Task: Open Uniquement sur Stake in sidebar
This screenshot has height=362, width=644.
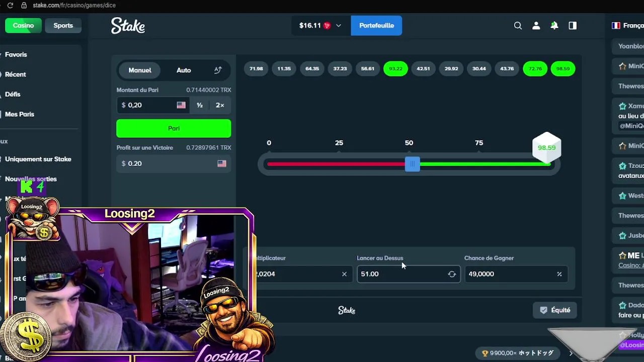Action: pos(38,159)
